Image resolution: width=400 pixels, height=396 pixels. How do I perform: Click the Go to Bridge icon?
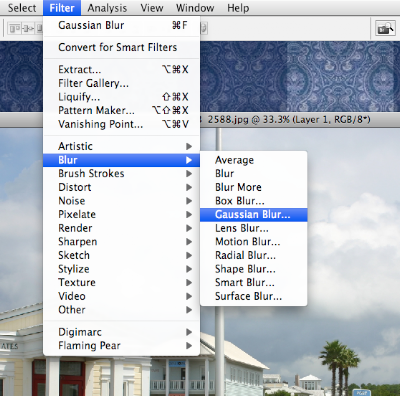click(385, 28)
